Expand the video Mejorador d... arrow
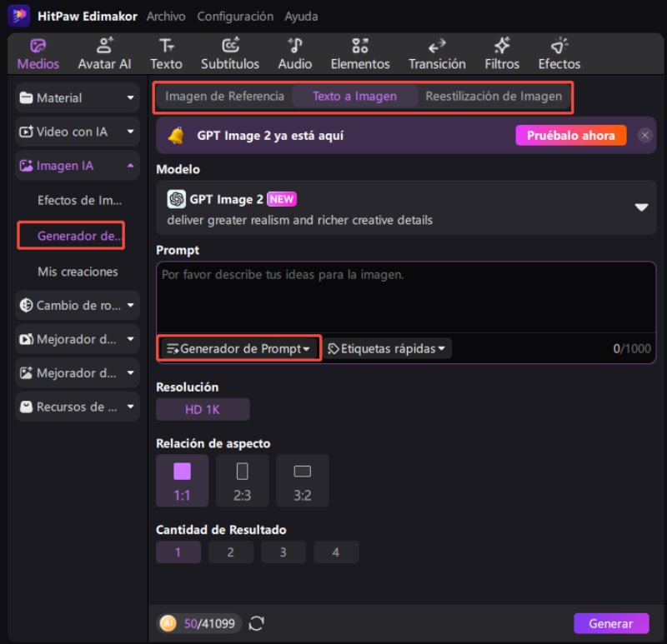667x644 pixels. (x=131, y=339)
